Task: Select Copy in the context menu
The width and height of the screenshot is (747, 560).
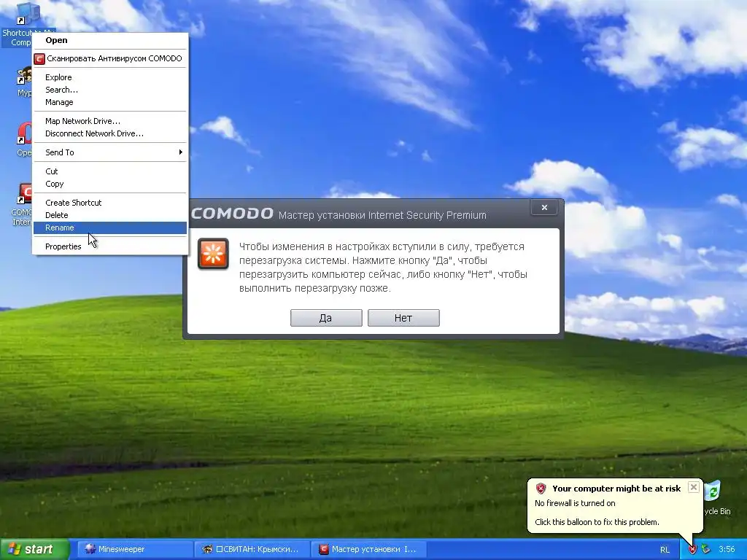Action: point(110,184)
